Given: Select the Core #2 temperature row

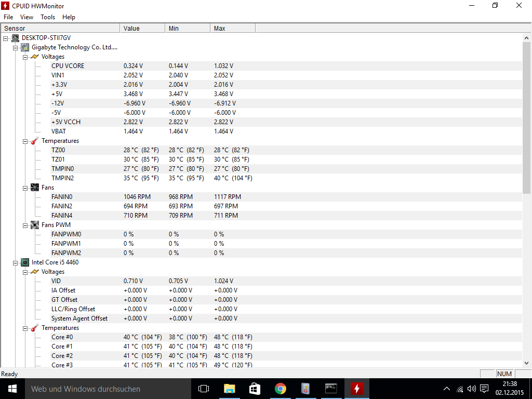Looking at the screenshot, I should (286, 356).
